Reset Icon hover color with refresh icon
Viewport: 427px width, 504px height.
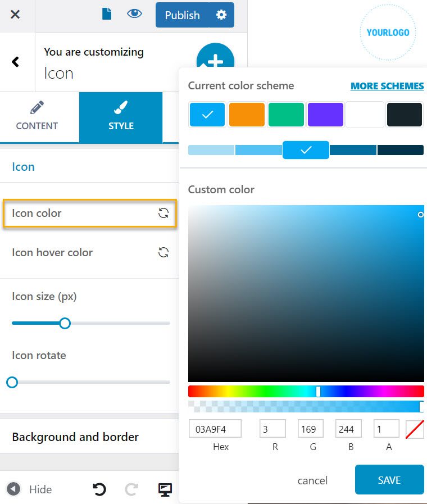pos(163,252)
